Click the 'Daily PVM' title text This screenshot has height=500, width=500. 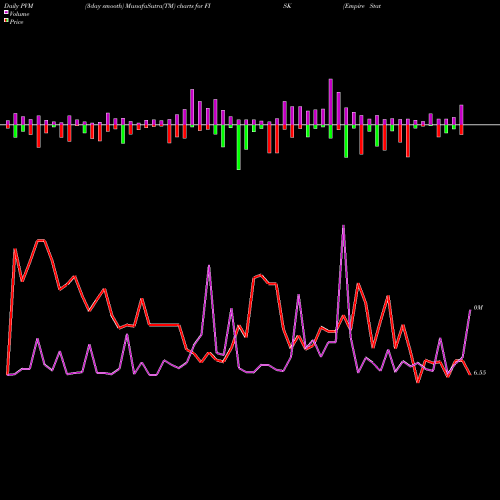point(20,6)
